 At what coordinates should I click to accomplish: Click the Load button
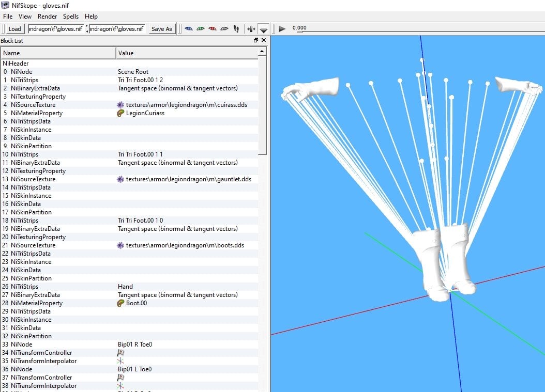point(14,29)
